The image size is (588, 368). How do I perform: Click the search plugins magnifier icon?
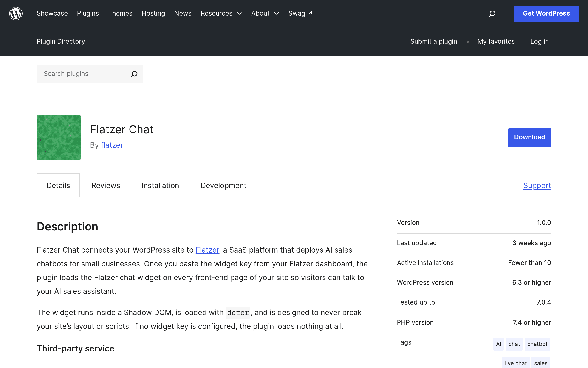point(134,74)
